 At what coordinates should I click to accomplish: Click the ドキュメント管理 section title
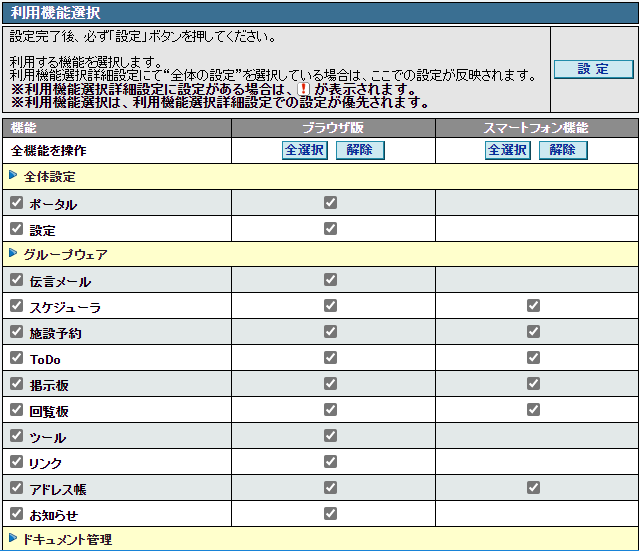point(67,540)
